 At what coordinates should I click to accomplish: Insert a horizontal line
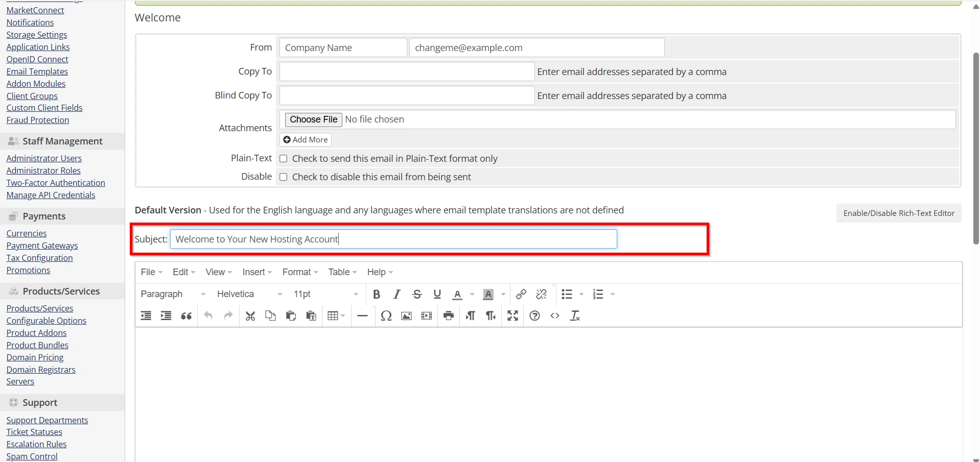click(362, 316)
